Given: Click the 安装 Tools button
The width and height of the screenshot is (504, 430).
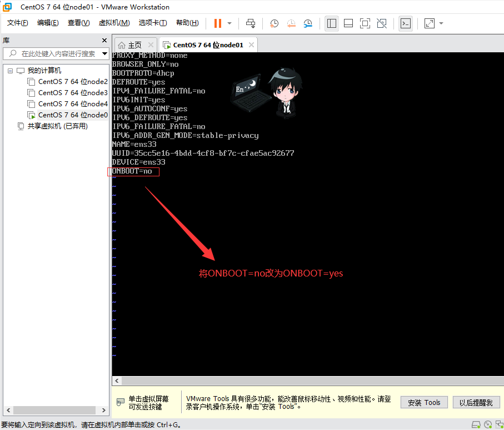Looking at the screenshot, I should click(x=424, y=403).
